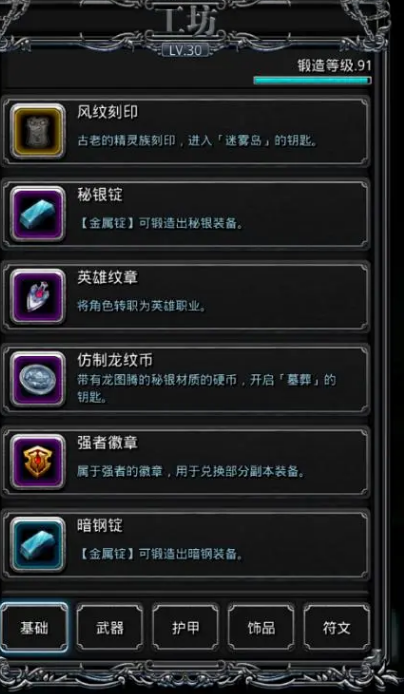Click the 暗钢锭 description text
The image size is (404, 694).
(161, 554)
